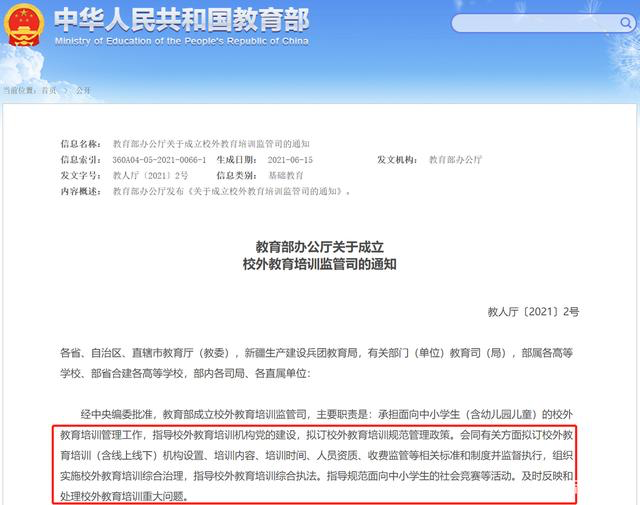Click heading line 校外教育培训监管司的通知
The width and height of the screenshot is (640, 505).
click(320, 264)
